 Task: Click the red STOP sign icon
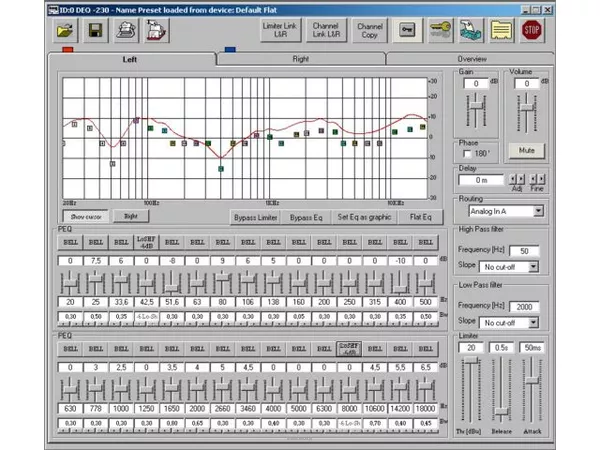click(x=532, y=30)
